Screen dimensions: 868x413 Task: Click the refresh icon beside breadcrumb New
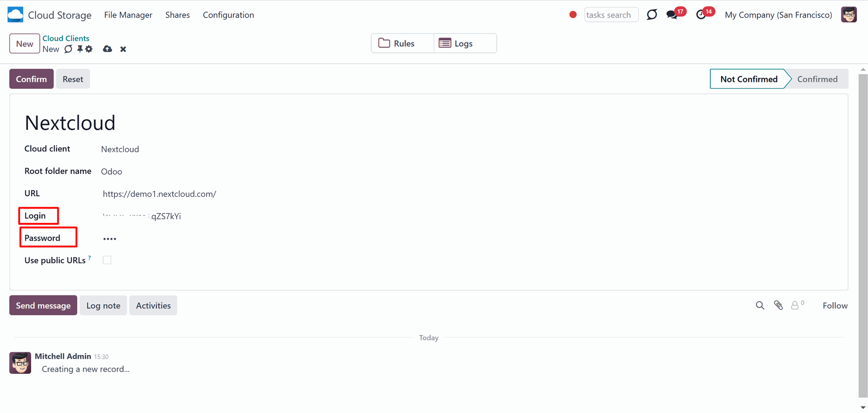(x=68, y=49)
